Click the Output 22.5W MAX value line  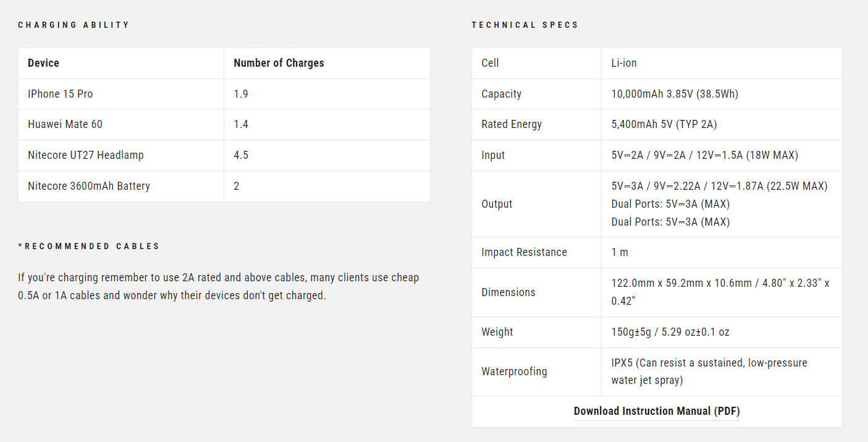coord(719,186)
